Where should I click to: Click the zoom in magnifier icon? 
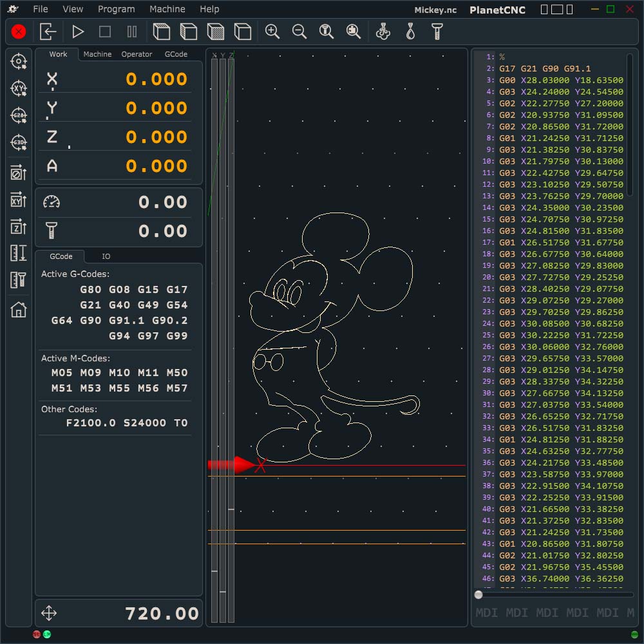[x=272, y=32]
